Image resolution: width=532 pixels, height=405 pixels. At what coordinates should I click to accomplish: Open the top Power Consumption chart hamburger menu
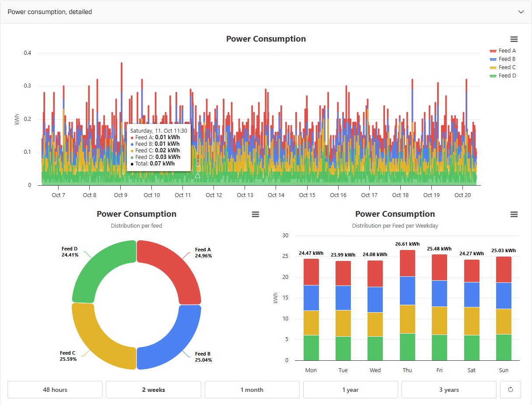point(514,39)
